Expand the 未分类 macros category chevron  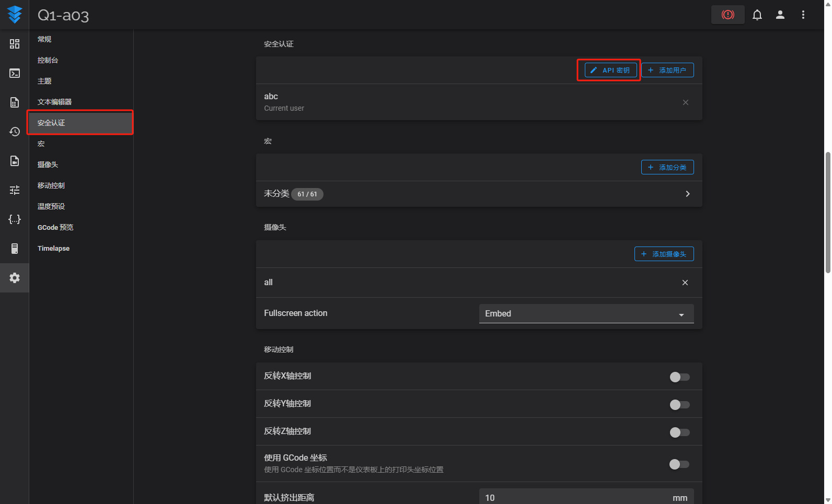tap(687, 194)
